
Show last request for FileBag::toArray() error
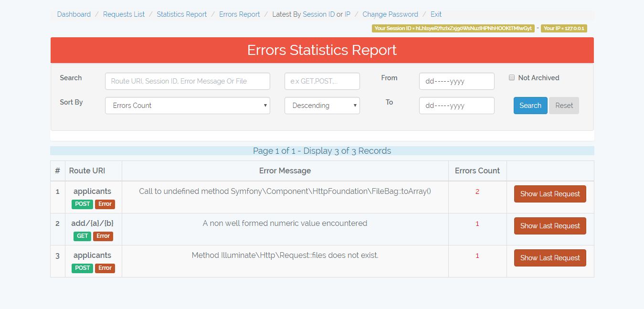550,194
